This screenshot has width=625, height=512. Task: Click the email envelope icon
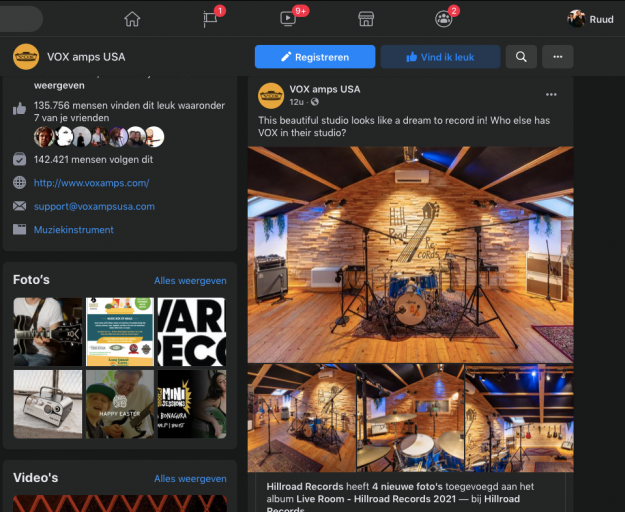(x=19, y=206)
